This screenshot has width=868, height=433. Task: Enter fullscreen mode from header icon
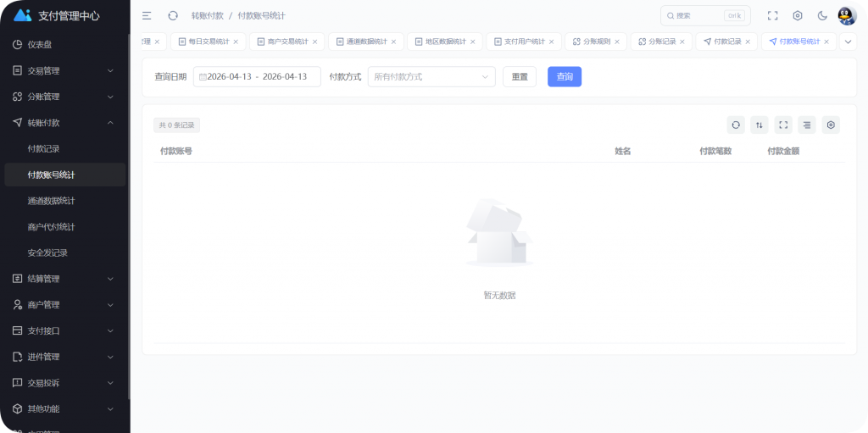coord(772,16)
